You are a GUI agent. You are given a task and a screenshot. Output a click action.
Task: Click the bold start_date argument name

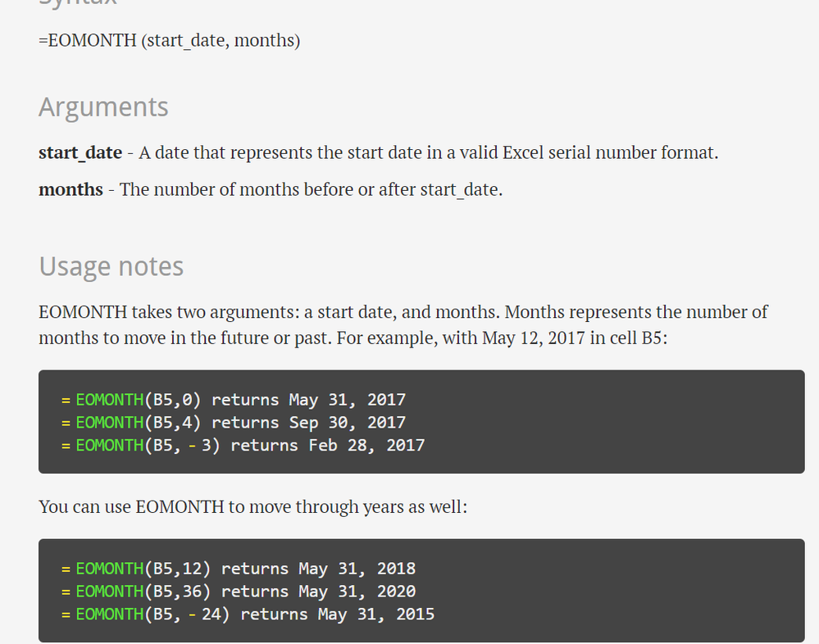pyautogui.click(x=80, y=153)
